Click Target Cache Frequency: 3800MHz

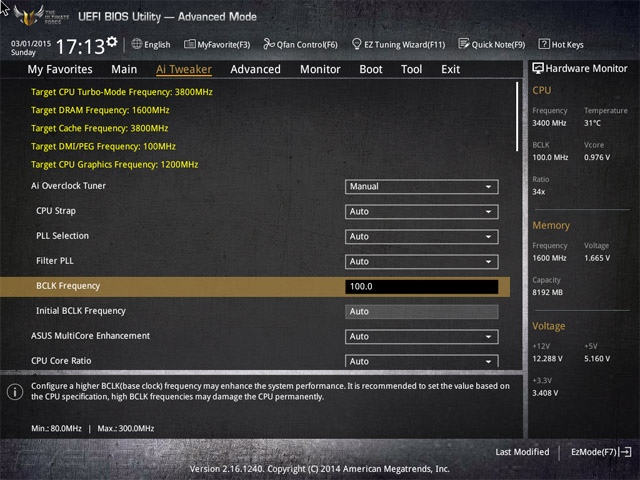tap(100, 128)
